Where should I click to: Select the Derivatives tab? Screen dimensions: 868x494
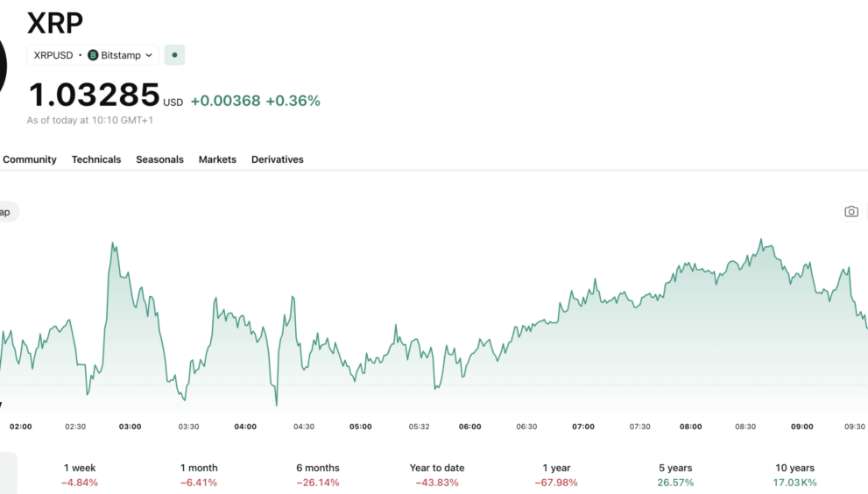pos(278,159)
